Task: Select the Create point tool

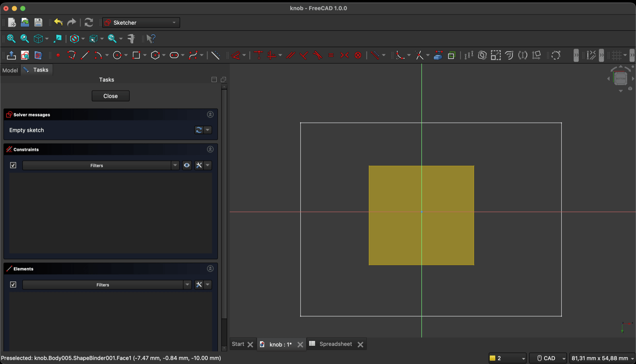Action: (58, 55)
